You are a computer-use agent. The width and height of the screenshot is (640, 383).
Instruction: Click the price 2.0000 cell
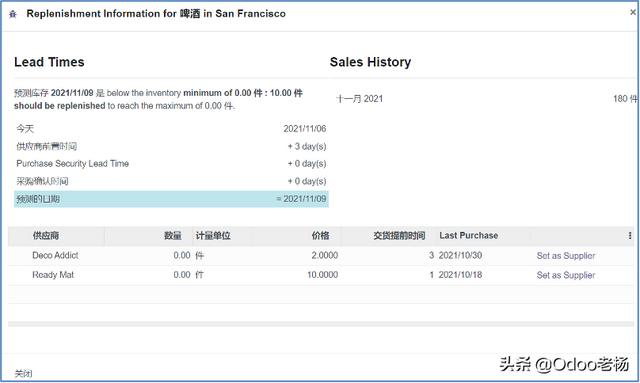pos(324,255)
